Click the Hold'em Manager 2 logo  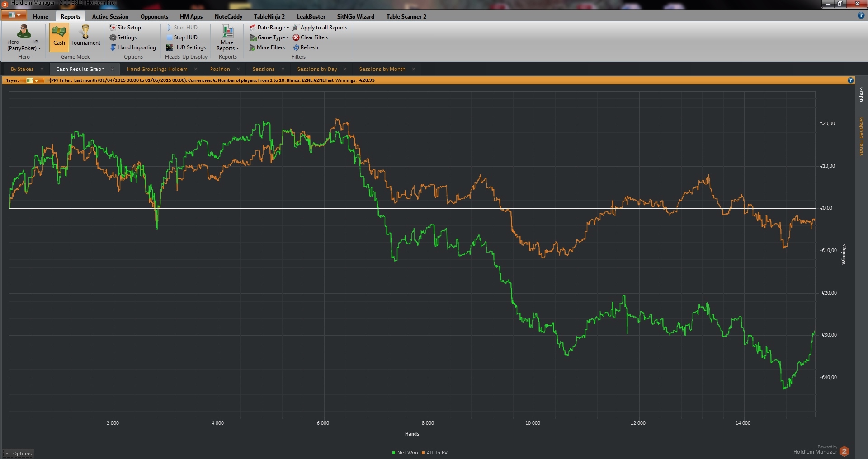click(x=844, y=451)
